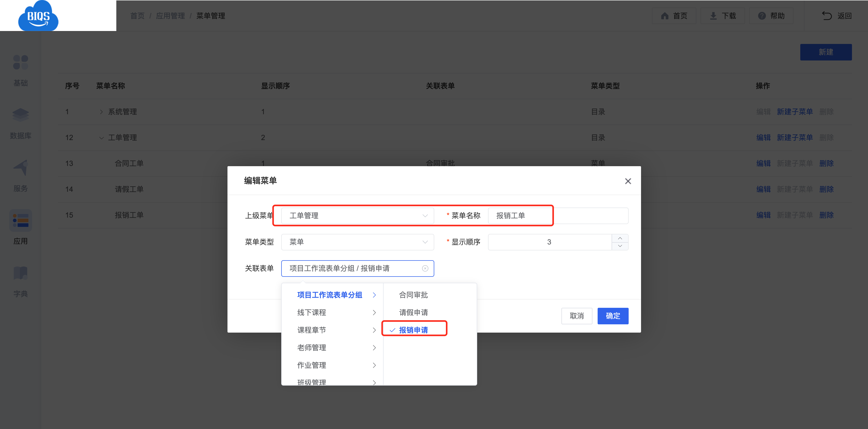The image size is (868, 429).
Task: Open the 菜单类型 dropdown
Action: click(x=357, y=242)
